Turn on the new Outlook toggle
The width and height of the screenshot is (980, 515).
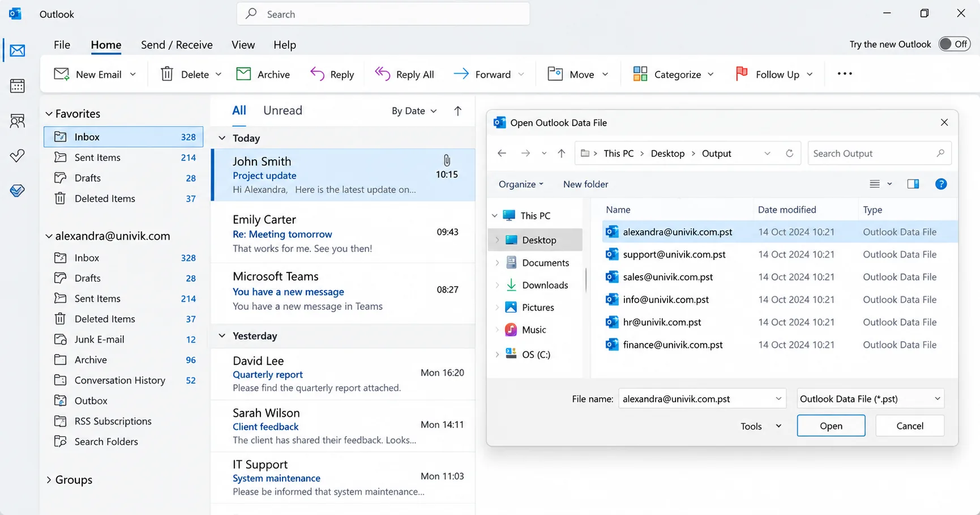955,44
